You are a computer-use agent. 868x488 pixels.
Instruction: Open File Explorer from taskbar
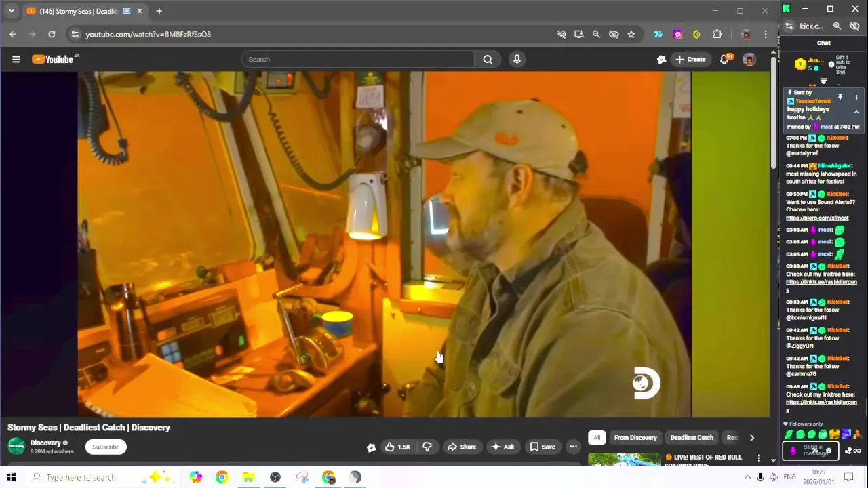point(248,477)
